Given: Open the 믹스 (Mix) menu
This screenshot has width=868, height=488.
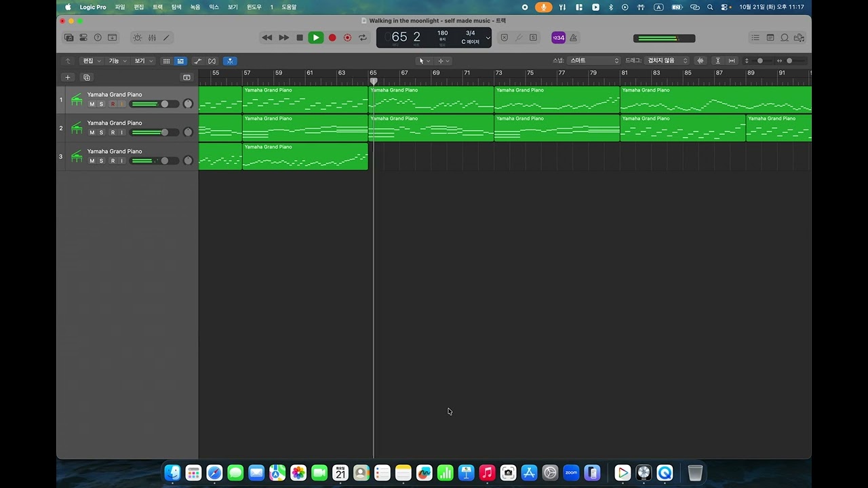Looking at the screenshot, I should (214, 7).
